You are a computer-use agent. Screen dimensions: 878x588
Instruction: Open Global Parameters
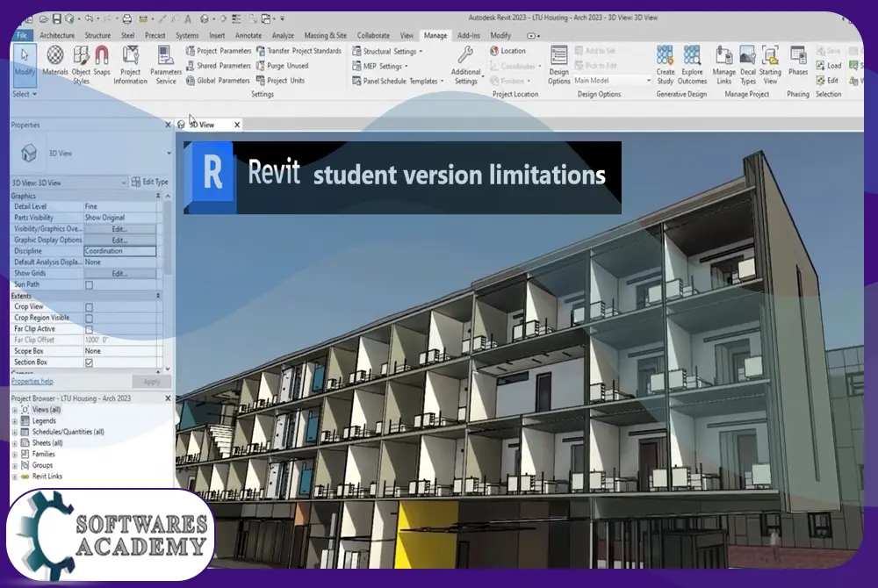pos(218,81)
